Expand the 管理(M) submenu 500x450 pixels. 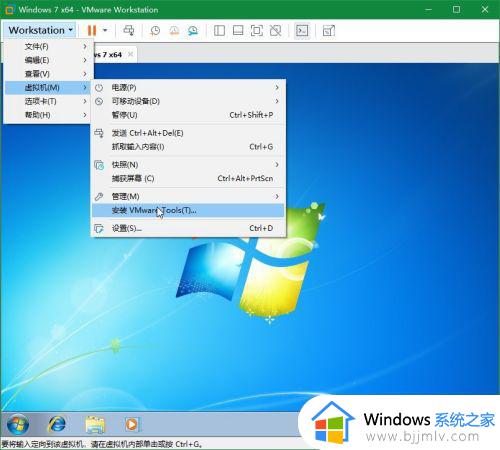click(188, 196)
